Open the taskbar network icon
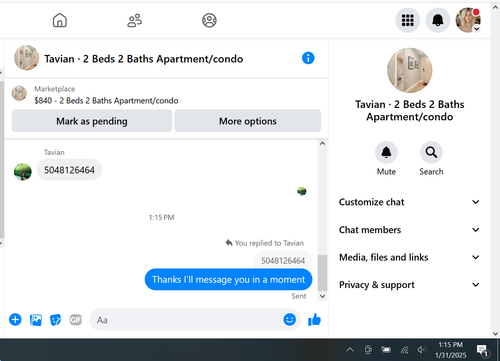The image size is (500, 361). pyautogui.click(x=404, y=350)
